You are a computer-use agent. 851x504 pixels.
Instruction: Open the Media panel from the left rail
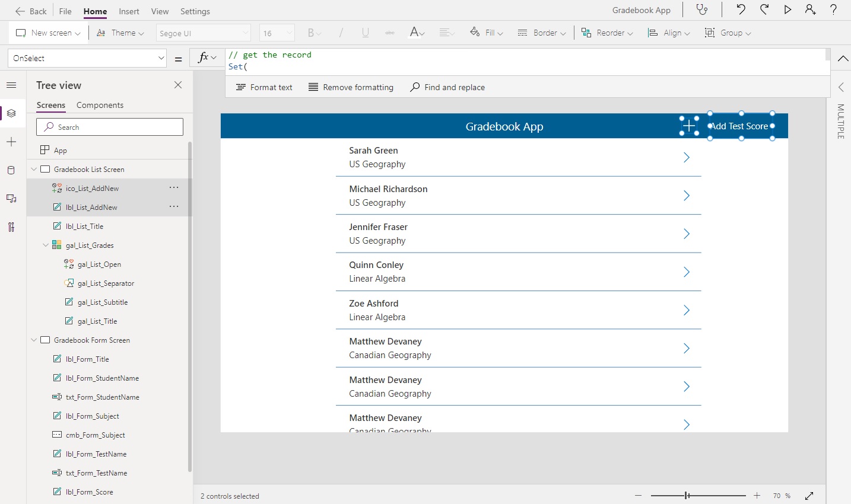click(x=12, y=199)
